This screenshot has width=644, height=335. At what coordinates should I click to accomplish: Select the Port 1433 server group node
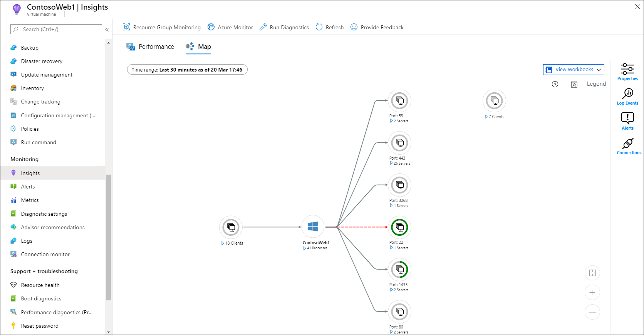[x=400, y=270]
